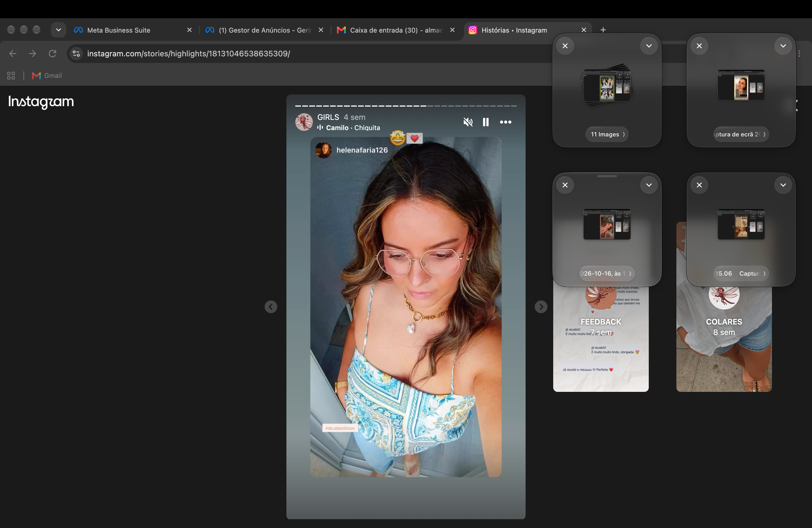The image size is (812, 528).
Task: Open the apps grid in bookmarks bar
Action: 11,76
